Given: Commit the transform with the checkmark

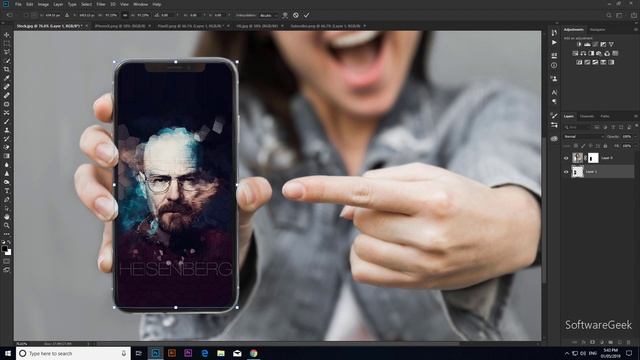Looking at the screenshot, I should (306, 15).
